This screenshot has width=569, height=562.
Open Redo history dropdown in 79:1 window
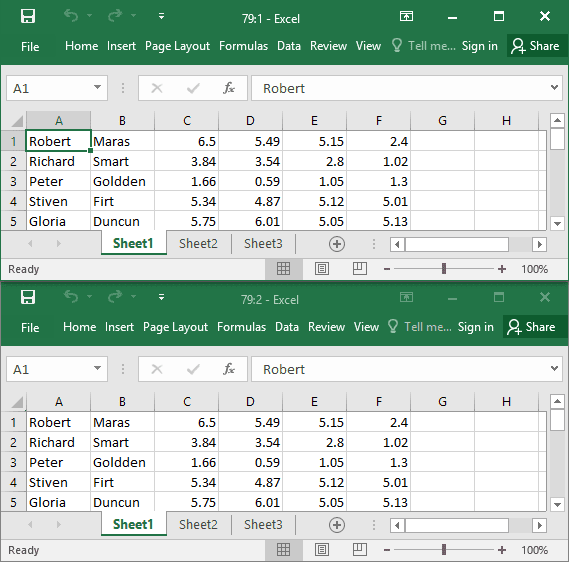tap(134, 16)
